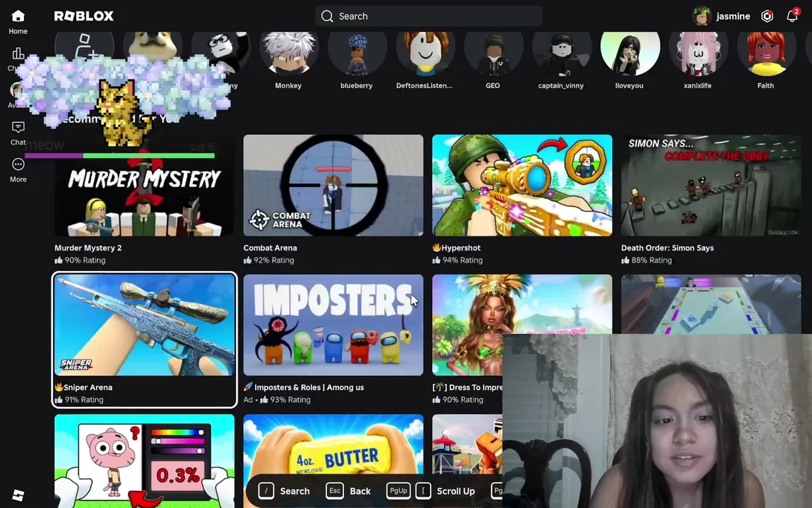Click the 93% Rating text under Imposters
Screen dimensions: 812x508
(290, 399)
